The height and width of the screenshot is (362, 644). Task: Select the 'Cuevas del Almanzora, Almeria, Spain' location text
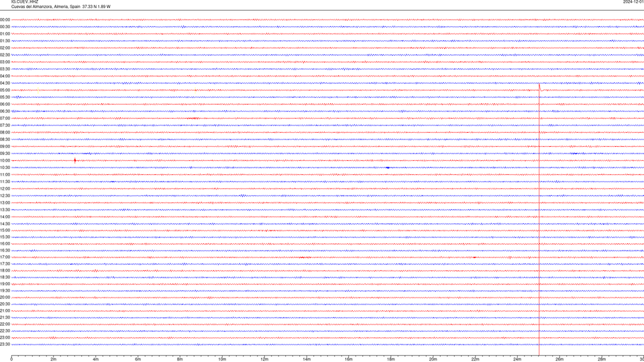click(x=46, y=7)
